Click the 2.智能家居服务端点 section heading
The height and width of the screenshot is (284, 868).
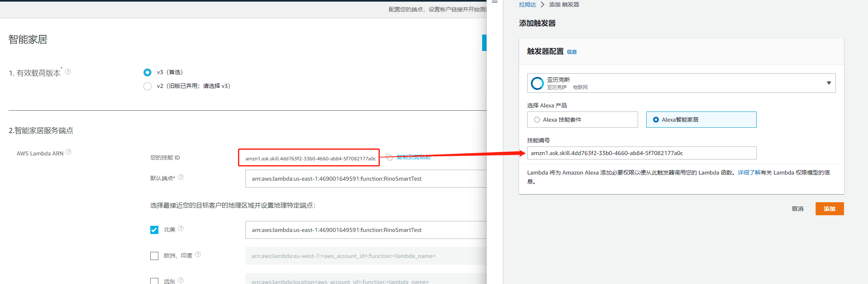click(41, 131)
